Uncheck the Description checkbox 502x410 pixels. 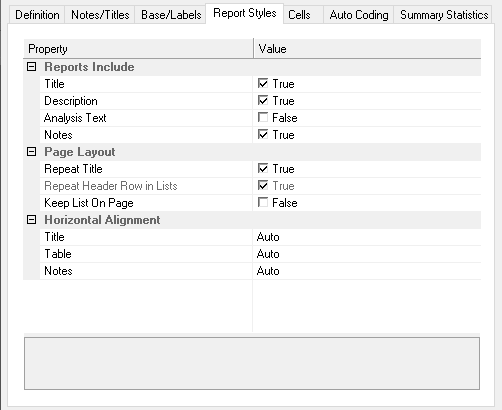(263, 100)
